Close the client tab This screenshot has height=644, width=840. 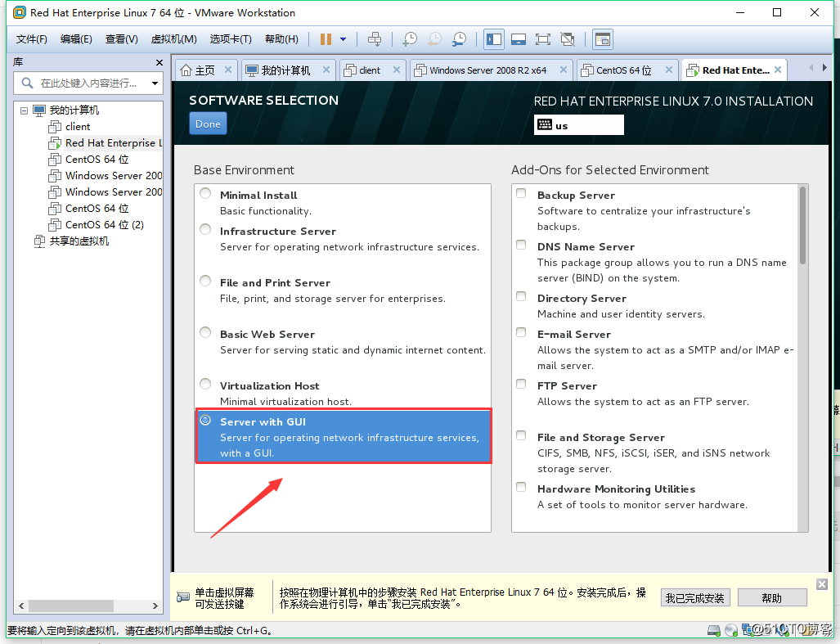(x=397, y=70)
